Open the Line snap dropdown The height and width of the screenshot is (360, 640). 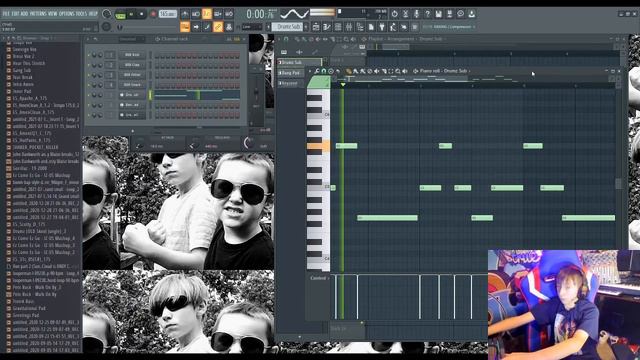pos(252,27)
